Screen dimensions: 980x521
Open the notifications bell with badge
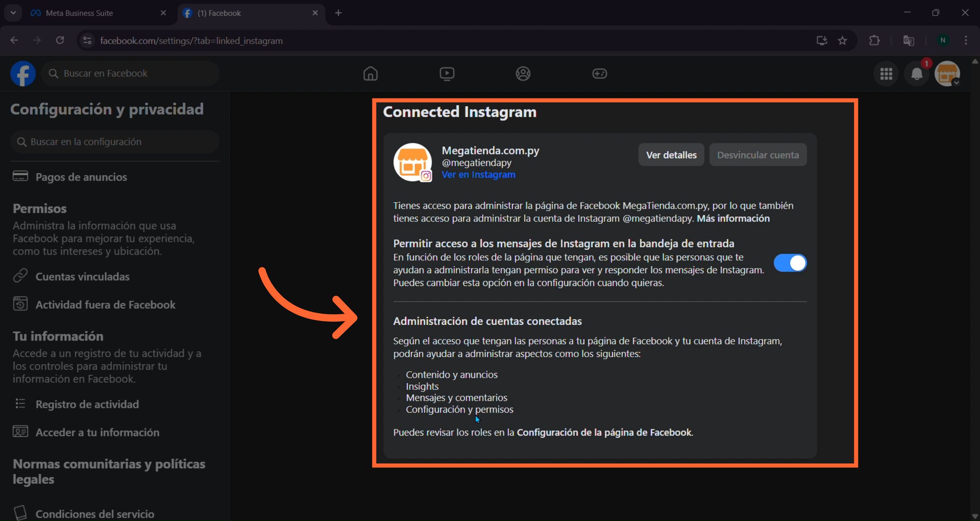coord(916,74)
